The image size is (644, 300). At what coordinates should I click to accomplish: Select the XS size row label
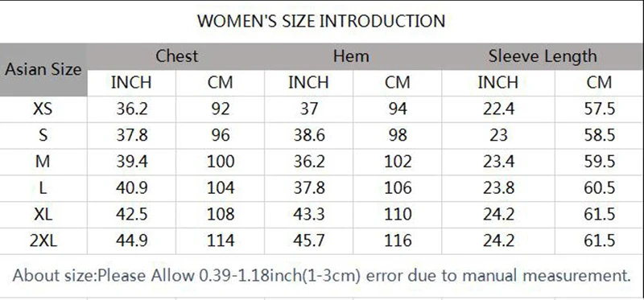click(x=43, y=109)
